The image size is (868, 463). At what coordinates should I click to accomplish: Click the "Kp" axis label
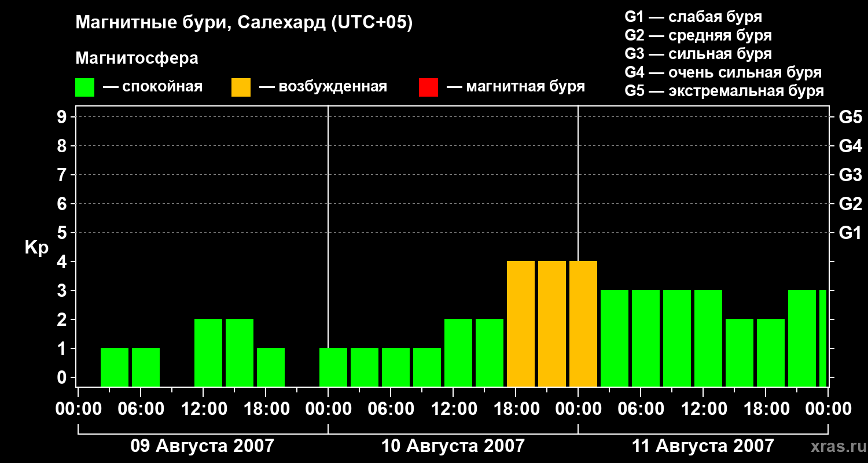[x=36, y=247]
